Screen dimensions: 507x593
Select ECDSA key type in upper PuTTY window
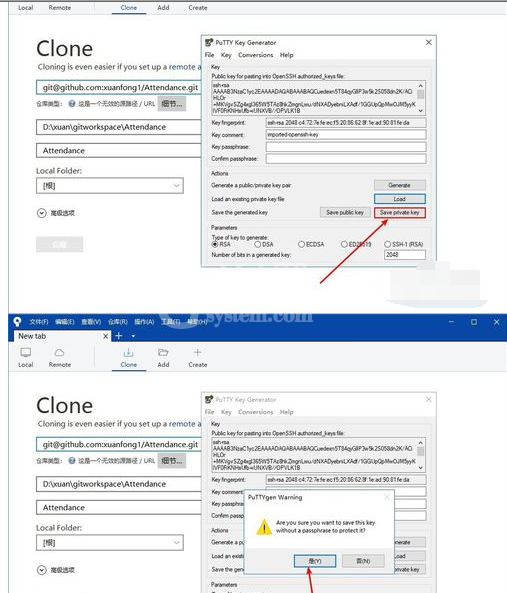(301, 244)
